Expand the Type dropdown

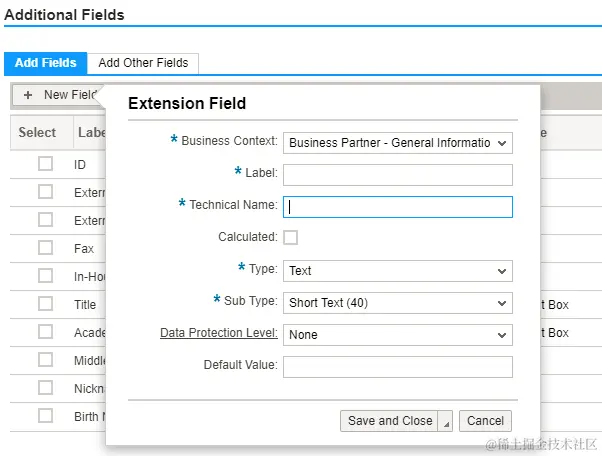click(x=397, y=270)
